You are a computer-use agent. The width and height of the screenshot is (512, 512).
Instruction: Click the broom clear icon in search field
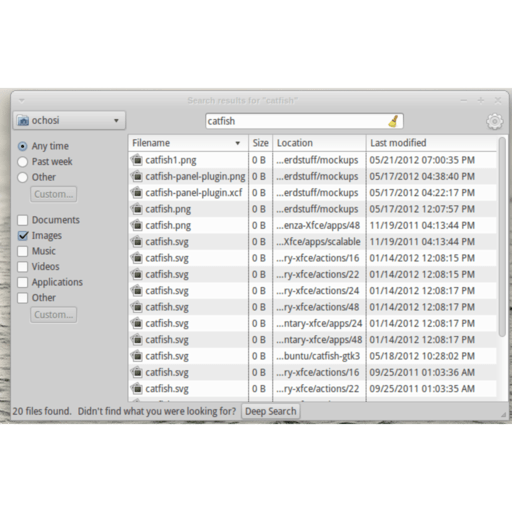pyautogui.click(x=394, y=121)
